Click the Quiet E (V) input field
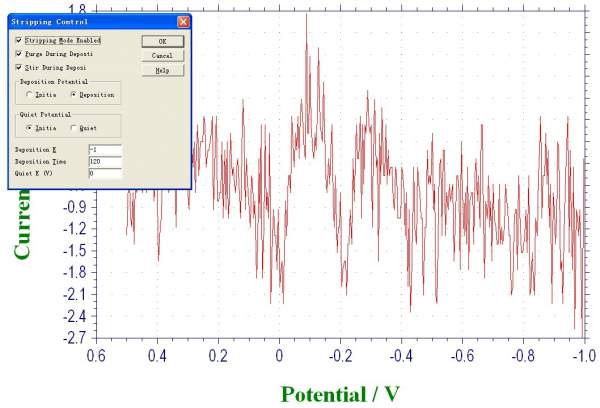Screen dimensions: 600x408 point(105,173)
